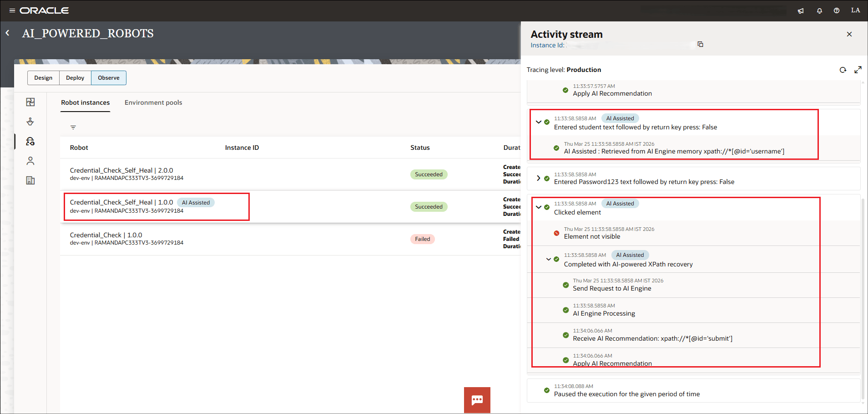Click the Tracing level: Production label
The width and height of the screenshot is (868, 414).
564,70
